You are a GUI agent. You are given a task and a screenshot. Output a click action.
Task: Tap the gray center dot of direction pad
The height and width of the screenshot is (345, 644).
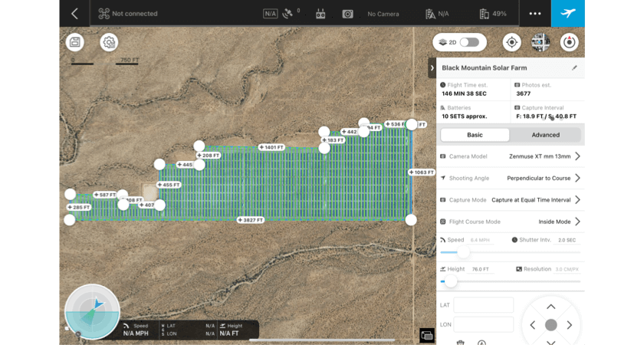pyautogui.click(x=550, y=325)
